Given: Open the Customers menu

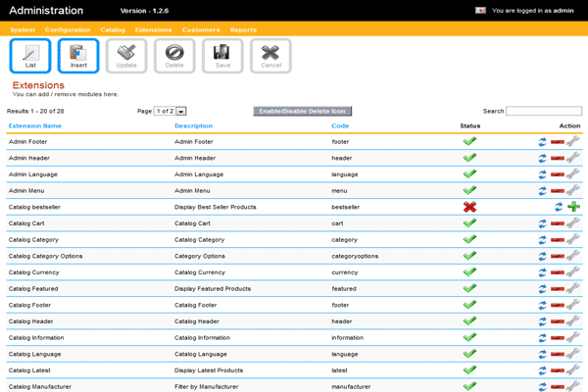Looking at the screenshot, I should (x=201, y=30).
